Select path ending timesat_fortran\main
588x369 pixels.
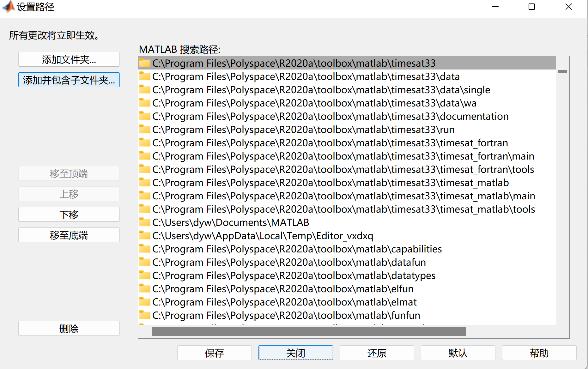(343, 156)
